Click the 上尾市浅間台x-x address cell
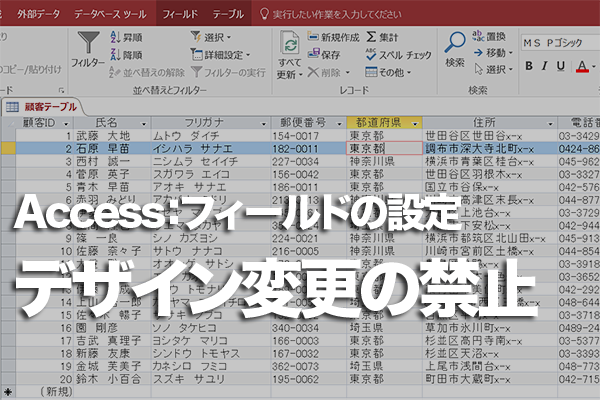The image size is (600, 400). coord(490,366)
